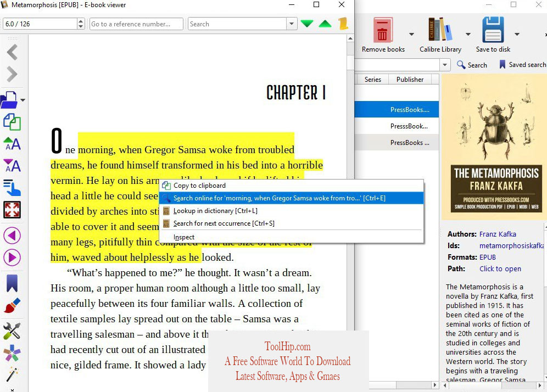Viewport: 547px width, 392px height.
Task: Click the colorful pinwheel sidebar icon
Action: coord(12,353)
